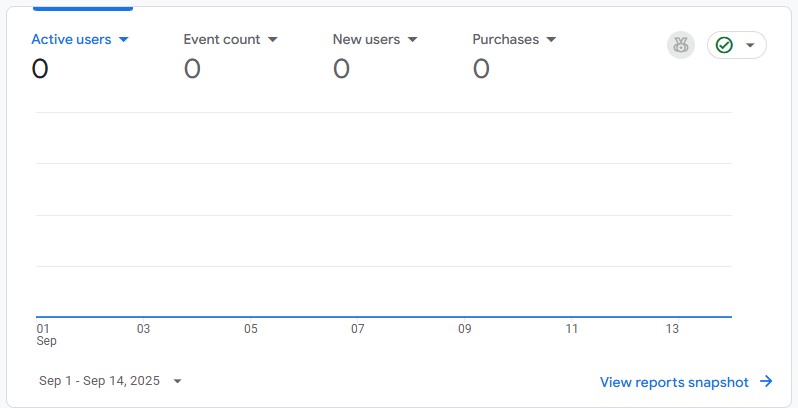Click the gray medal badge icon
Image resolution: width=798 pixels, height=408 pixels.
[681, 45]
